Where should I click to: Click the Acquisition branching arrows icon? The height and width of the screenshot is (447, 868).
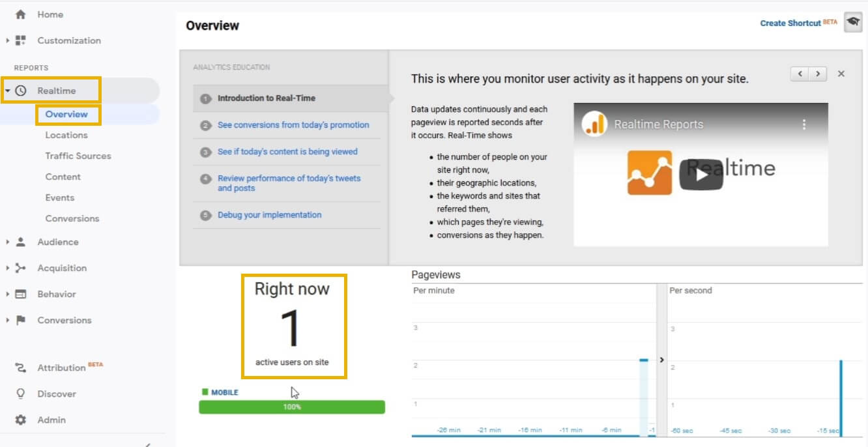(20, 268)
